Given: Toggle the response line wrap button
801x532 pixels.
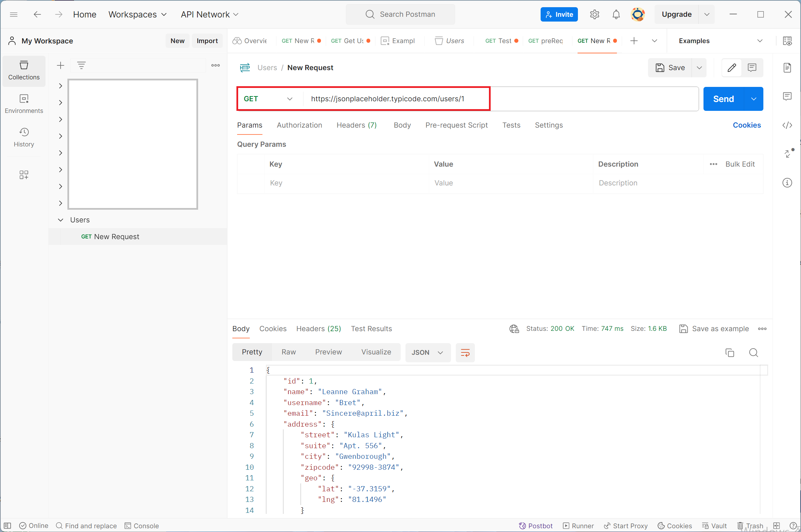Looking at the screenshot, I should point(465,352).
